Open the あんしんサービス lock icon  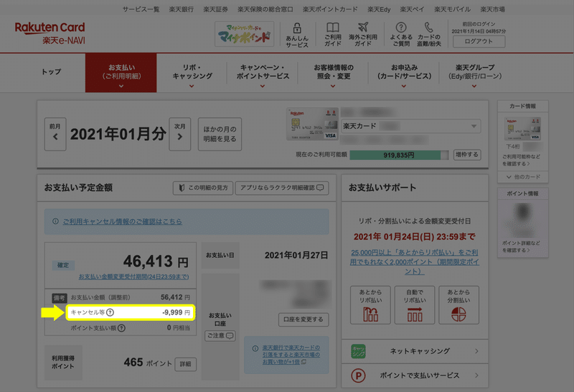(x=297, y=28)
